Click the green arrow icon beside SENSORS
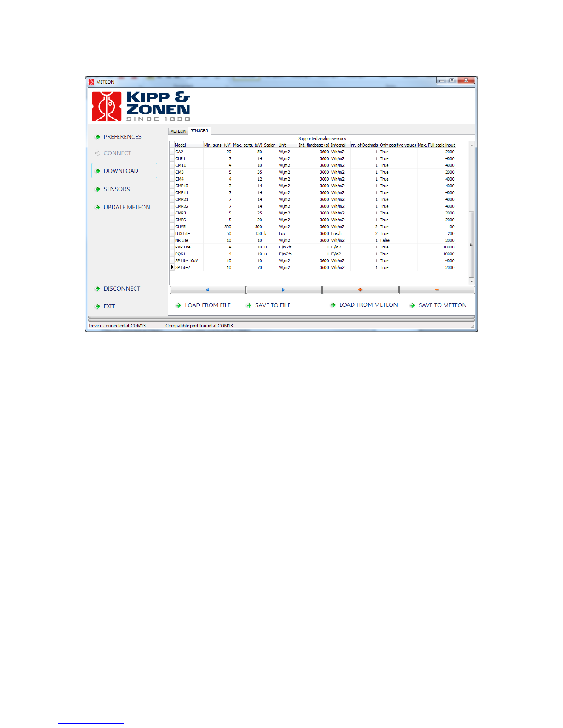Image resolution: width=563 pixels, height=728 pixels. (97, 189)
